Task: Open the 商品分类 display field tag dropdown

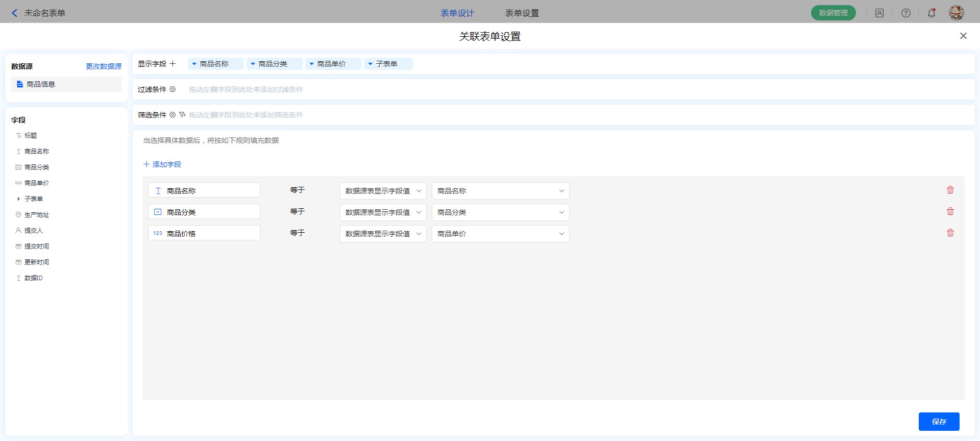Action: click(253, 64)
